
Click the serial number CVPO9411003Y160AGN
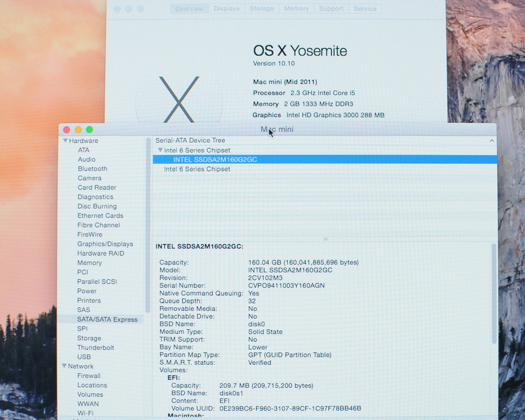(286, 286)
